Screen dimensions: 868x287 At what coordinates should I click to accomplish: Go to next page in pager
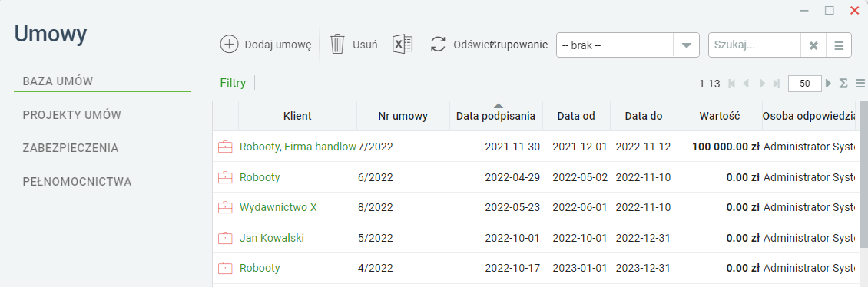[x=762, y=84]
